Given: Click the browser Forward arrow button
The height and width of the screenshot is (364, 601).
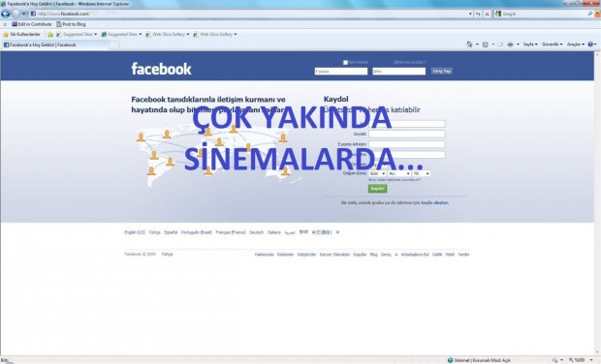Looking at the screenshot, I should tap(16, 14).
